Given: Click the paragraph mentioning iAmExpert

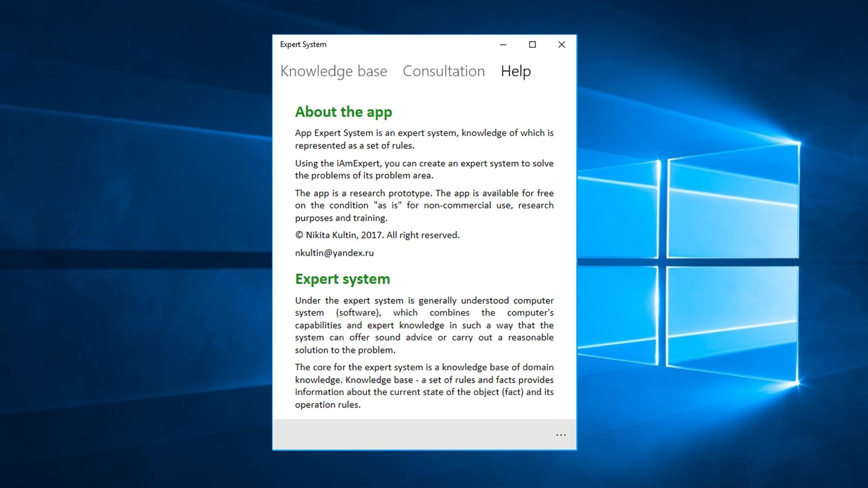Looking at the screenshot, I should coord(424,169).
